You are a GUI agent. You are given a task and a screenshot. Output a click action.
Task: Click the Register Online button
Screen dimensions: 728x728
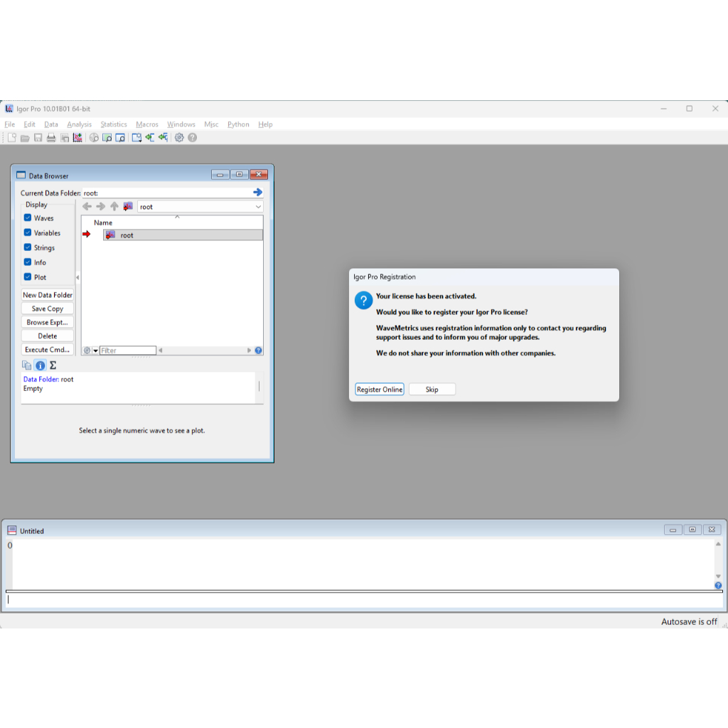pos(380,389)
